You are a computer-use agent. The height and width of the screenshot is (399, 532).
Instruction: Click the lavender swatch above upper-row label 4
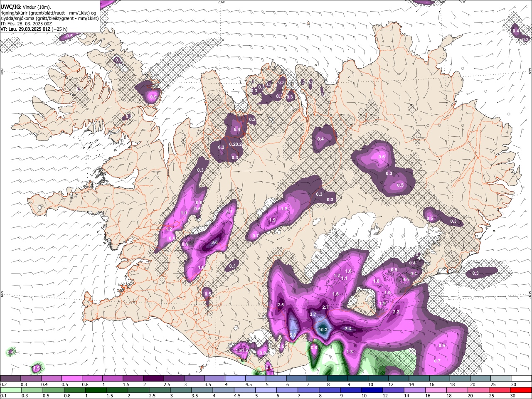235,379
